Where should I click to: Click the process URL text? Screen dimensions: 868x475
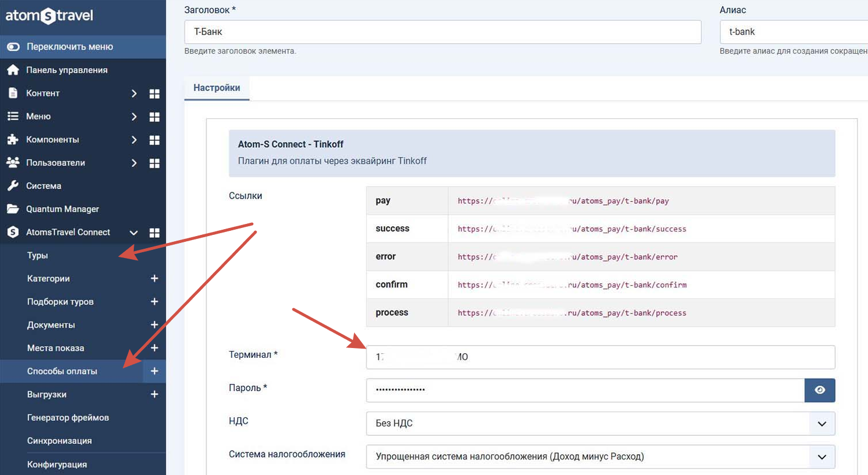click(572, 313)
